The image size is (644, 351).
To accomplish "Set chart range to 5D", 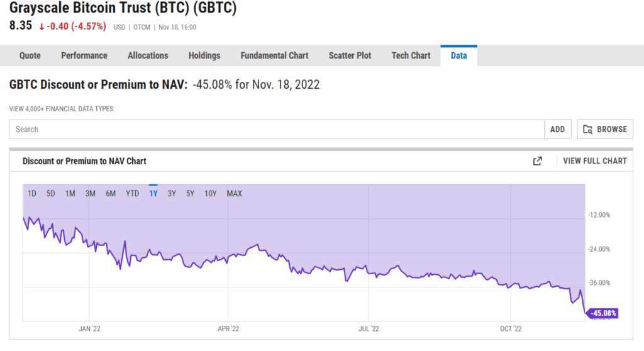I will click(50, 194).
